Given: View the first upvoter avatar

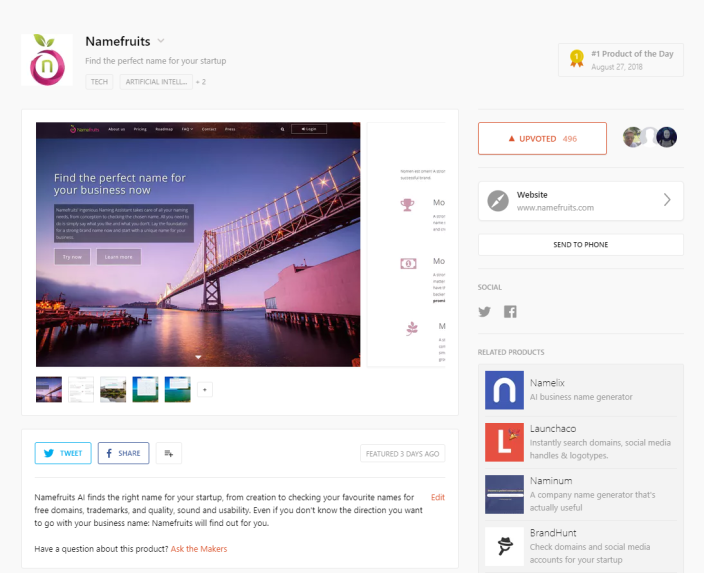Looking at the screenshot, I should (x=632, y=137).
